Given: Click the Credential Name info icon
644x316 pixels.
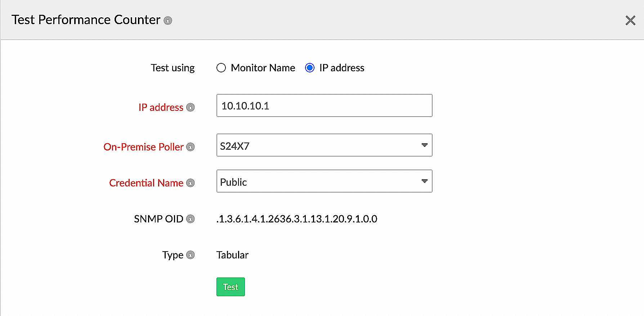Looking at the screenshot, I should click(191, 183).
